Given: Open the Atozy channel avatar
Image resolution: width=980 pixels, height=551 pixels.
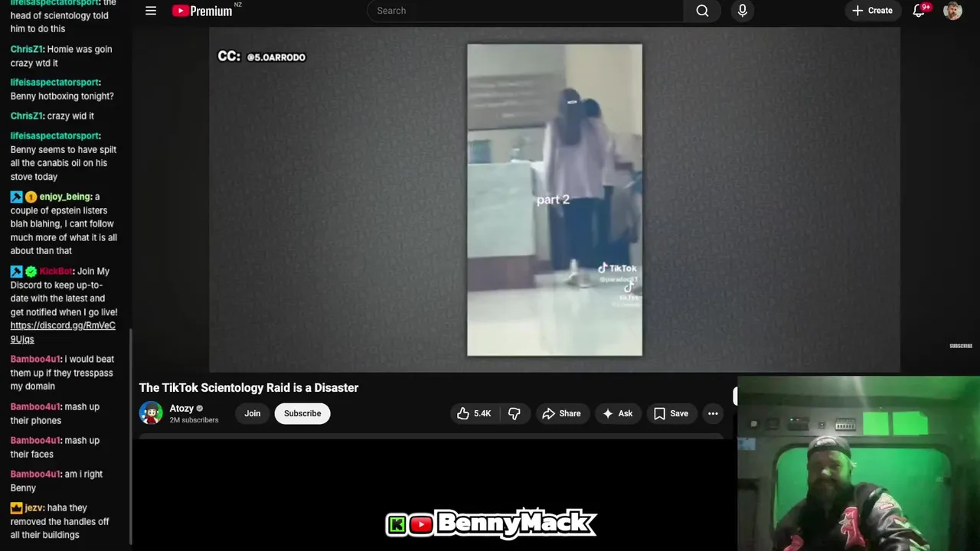Looking at the screenshot, I should click(151, 413).
